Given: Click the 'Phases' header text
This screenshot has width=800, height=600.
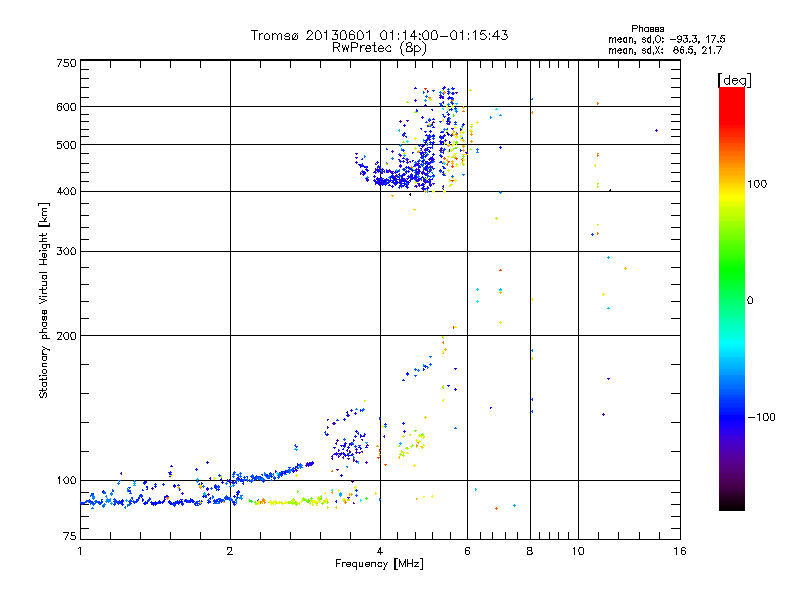Looking at the screenshot, I should [x=647, y=29].
